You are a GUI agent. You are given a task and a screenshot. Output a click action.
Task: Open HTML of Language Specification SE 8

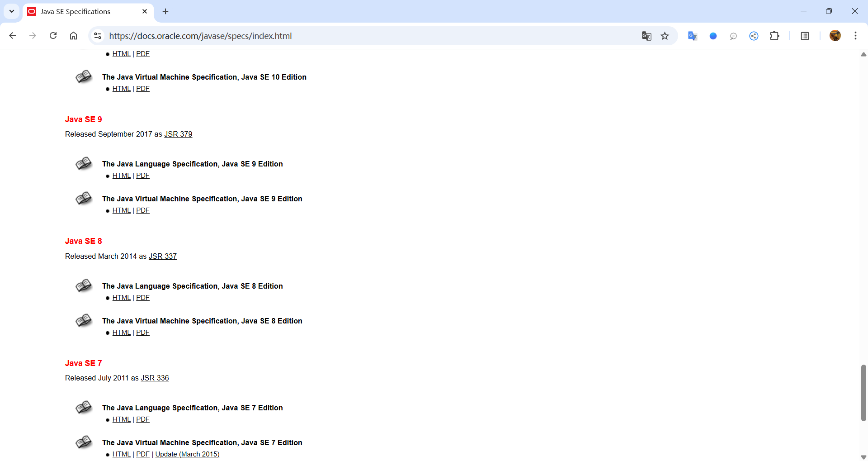click(x=121, y=298)
